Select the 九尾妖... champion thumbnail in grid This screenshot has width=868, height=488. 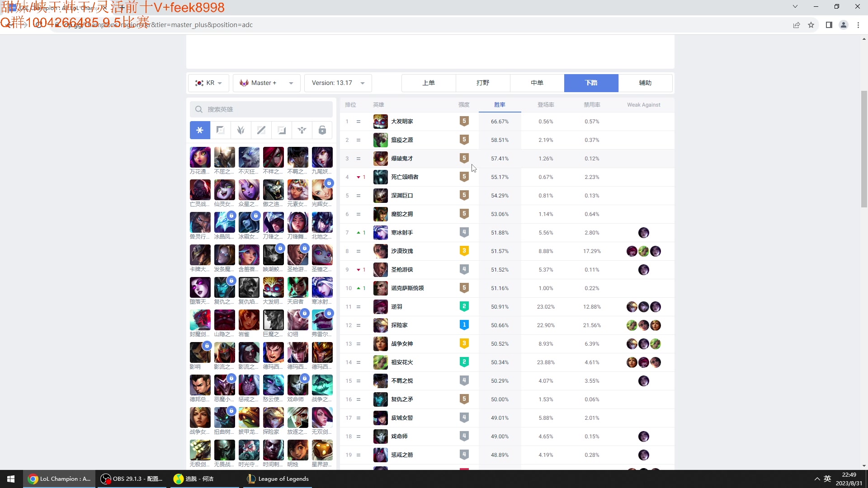[322, 157]
